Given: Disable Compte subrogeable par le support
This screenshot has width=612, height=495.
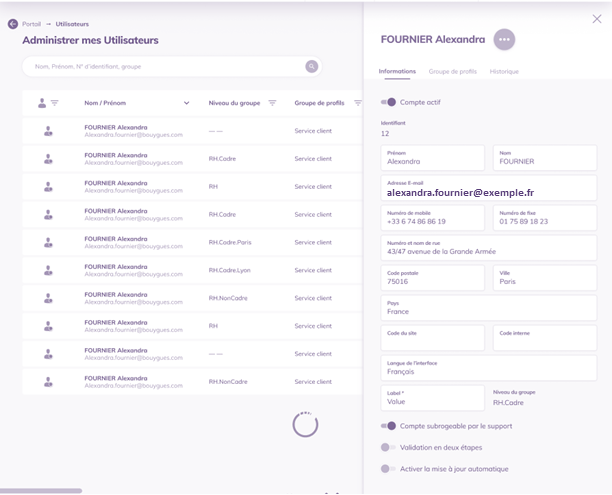Looking at the screenshot, I should (389, 426).
